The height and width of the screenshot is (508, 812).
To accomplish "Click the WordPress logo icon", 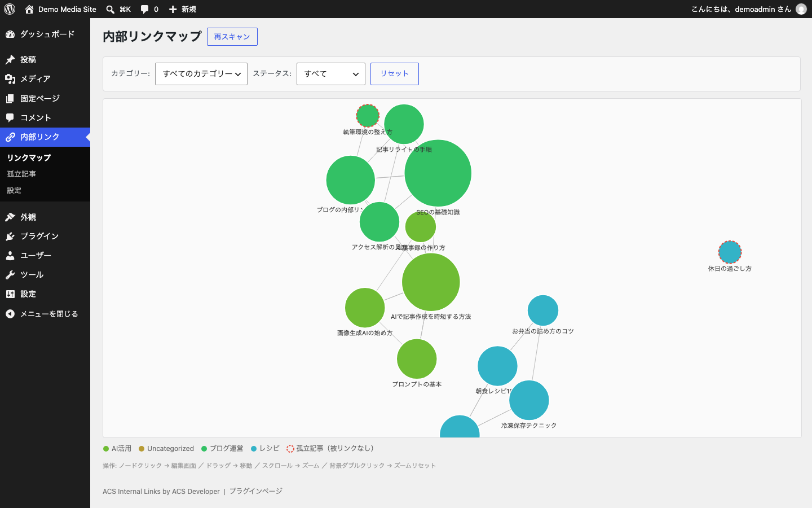I will [10, 9].
